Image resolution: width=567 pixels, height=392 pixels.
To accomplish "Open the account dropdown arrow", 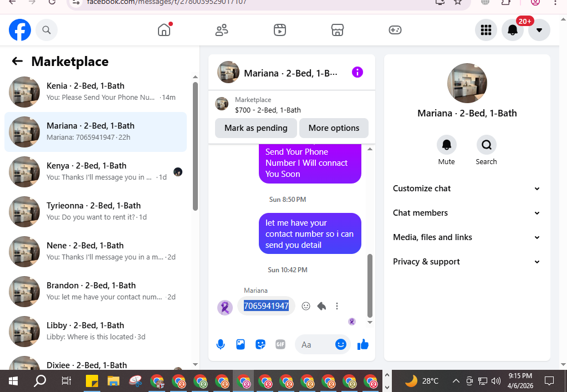I will pyautogui.click(x=539, y=29).
